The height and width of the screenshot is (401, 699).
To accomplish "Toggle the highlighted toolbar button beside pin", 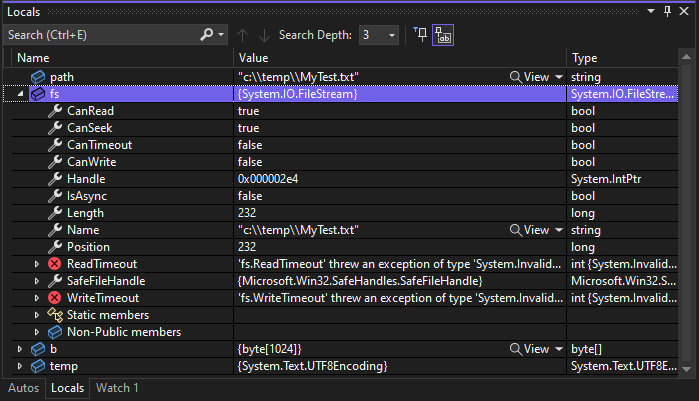I will click(442, 34).
